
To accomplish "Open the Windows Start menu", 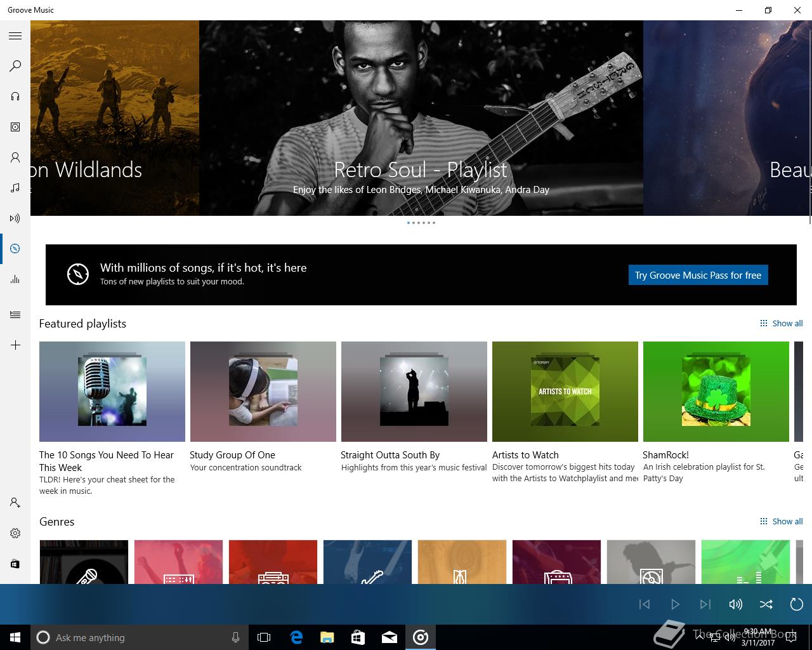I will pos(15,637).
